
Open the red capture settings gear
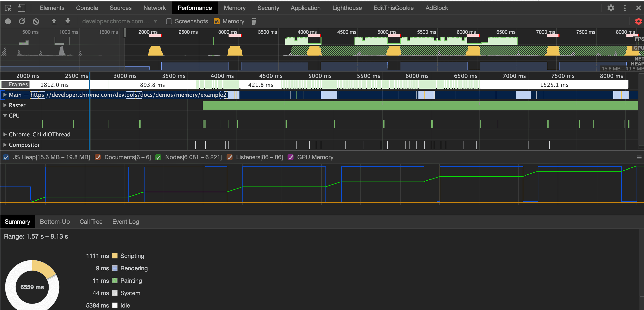(x=638, y=22)
